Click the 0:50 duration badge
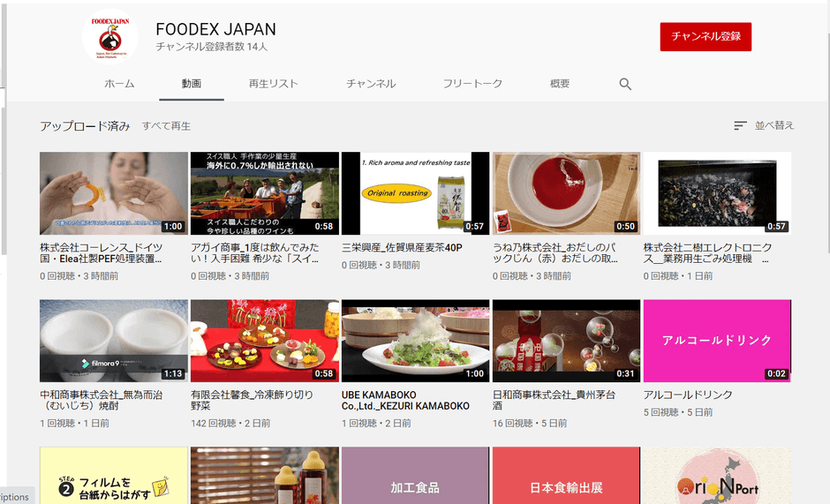Viewport: 830px width, 504px height. (625, 226)
